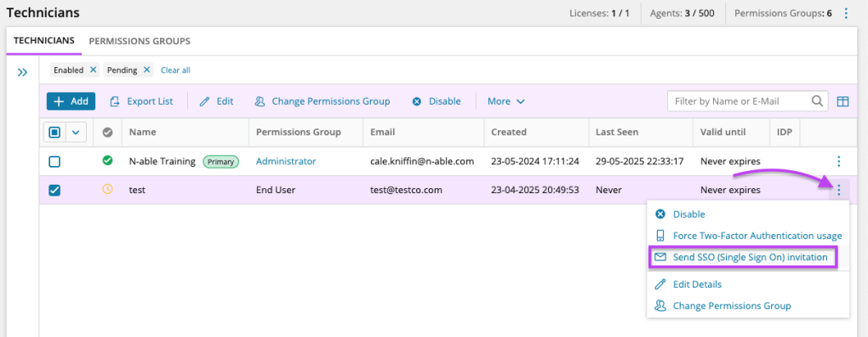Viewport: 868px width, 337px height.
Task: Expand the More dropdown in toolbar
Action: tap(506, 101)
